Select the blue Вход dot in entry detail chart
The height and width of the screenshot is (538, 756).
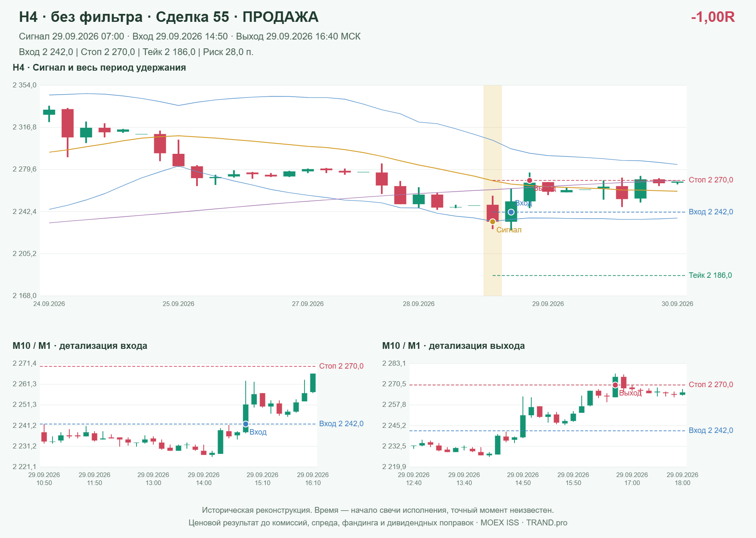(x=246, y=424)
